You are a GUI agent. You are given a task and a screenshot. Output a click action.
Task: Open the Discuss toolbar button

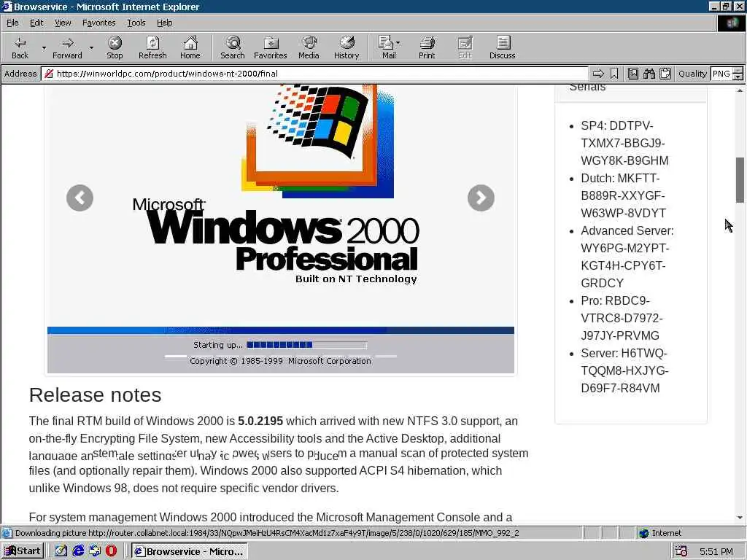pyautogui.click(x=502, y=47)
